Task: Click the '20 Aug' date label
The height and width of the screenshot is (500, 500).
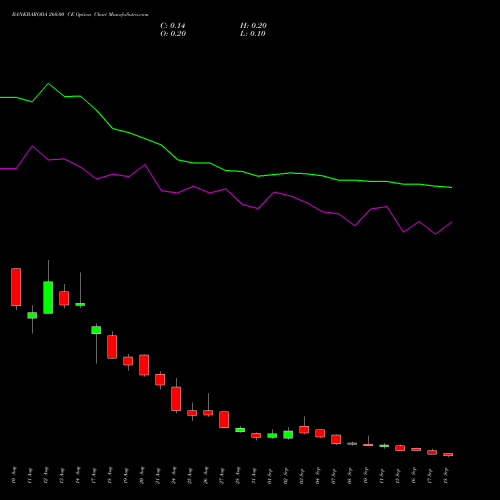Action: pos(142,476)
